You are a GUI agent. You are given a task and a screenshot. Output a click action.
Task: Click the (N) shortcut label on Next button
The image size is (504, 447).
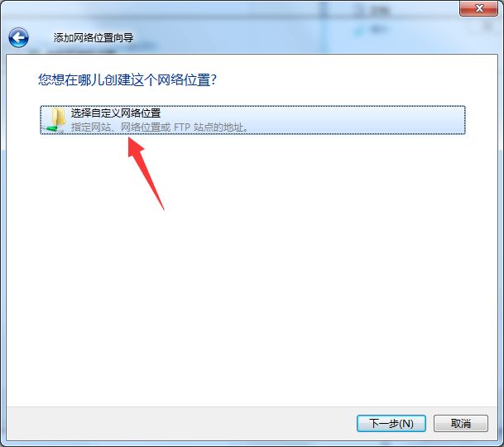click(x=406, y=424)
